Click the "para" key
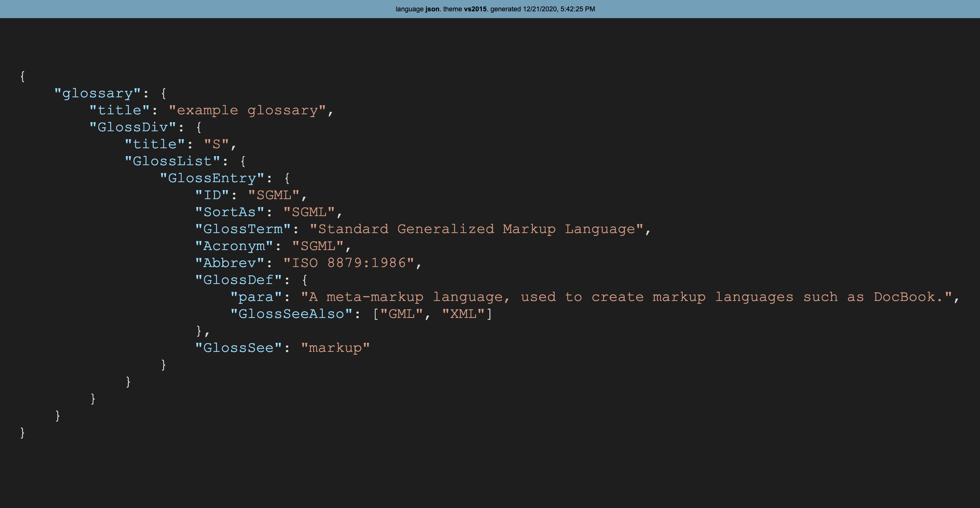The width and height of the screenshot is (980, 508). 256,297
